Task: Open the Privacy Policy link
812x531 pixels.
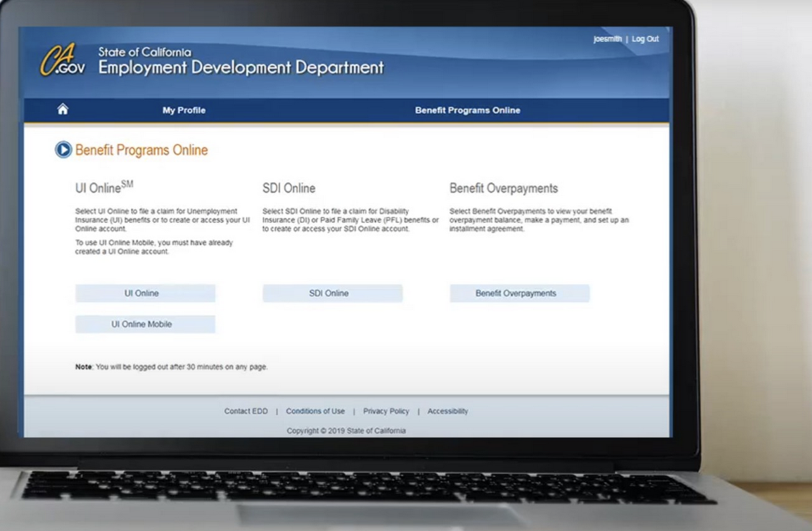Action: [x=386, y=411]
